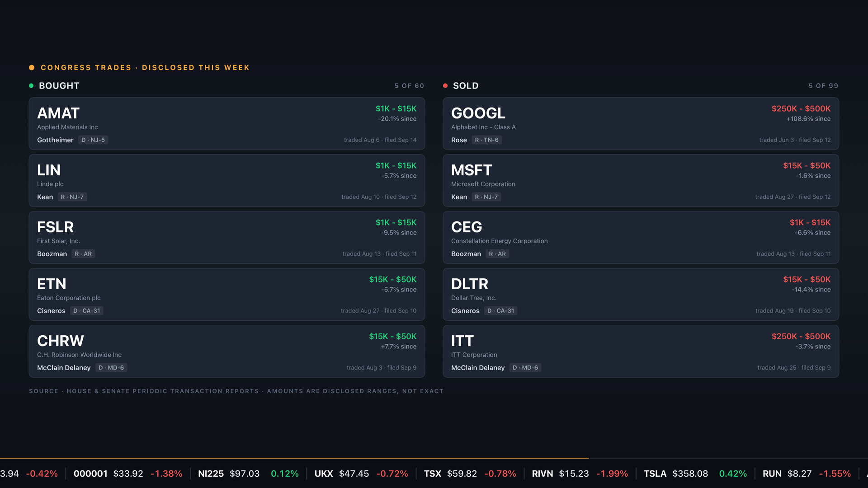Viewport: 868px width, 488px height.
Task: Click the TSLA ticker in bottom tape
Action: [x=655, y=474]
